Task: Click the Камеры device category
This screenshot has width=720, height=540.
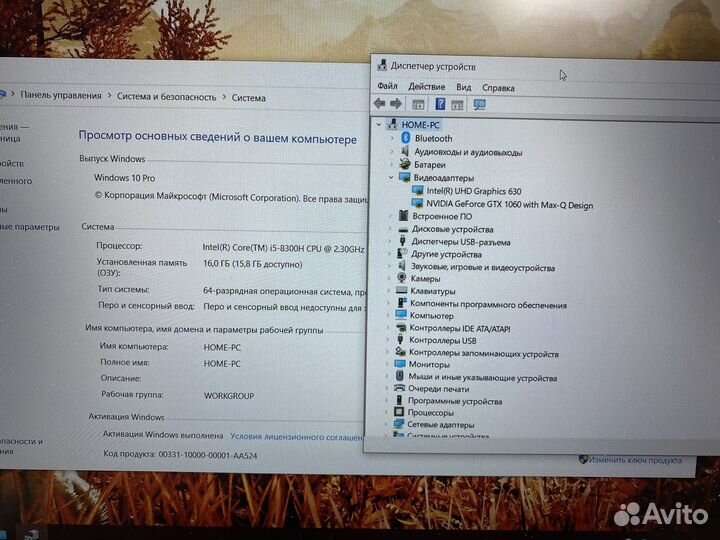Action: pyautogui.click(x=425, y=279)
